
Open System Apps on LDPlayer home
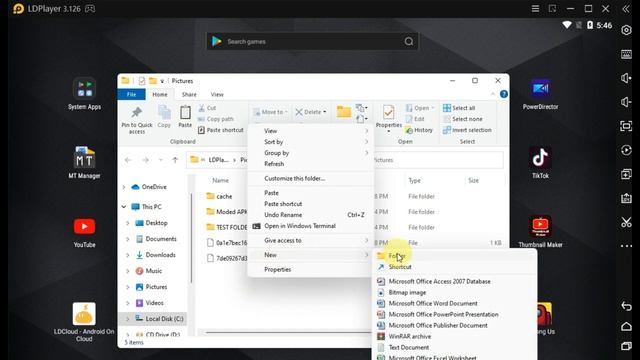click(84, 89)
